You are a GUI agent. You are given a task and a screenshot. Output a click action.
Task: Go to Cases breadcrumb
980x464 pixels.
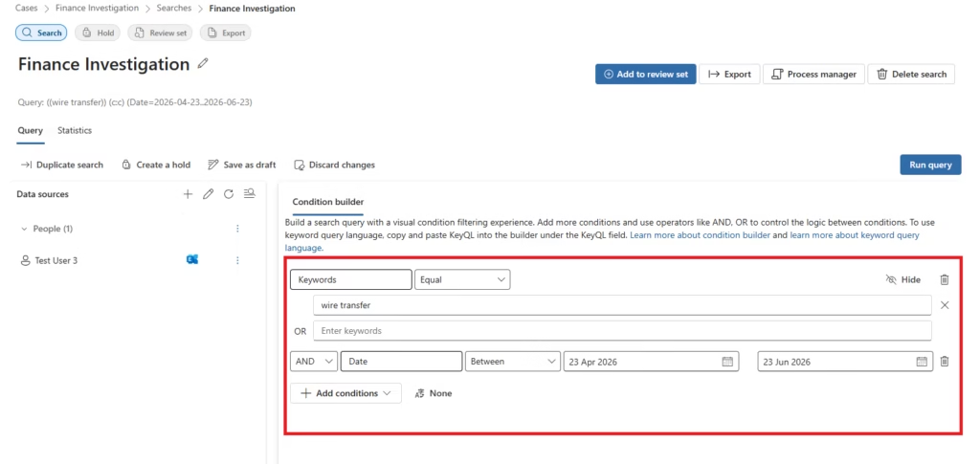pyautogui.click(x=26, y=8)
